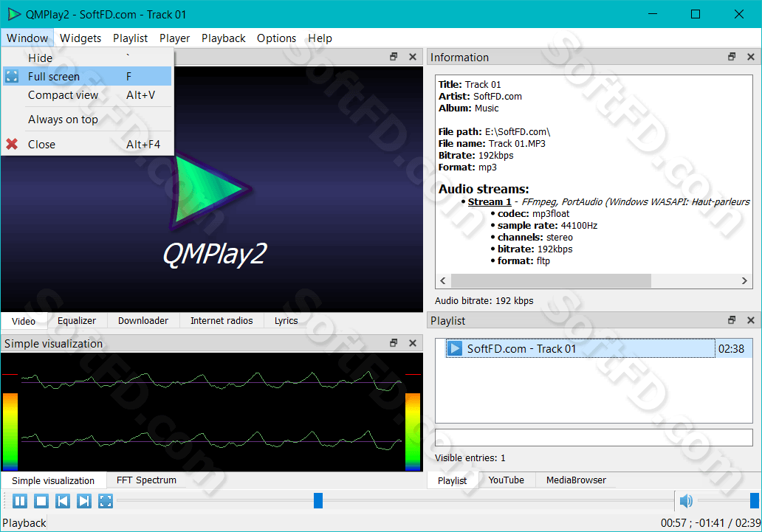Skip to the next track
762x532 pixels.
[x=84, y=501]
